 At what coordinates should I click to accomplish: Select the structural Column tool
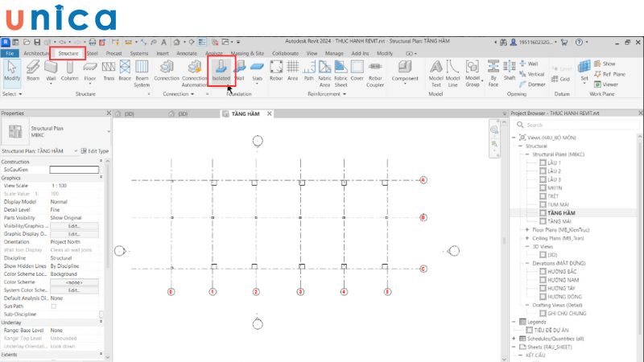coord(69,71)
